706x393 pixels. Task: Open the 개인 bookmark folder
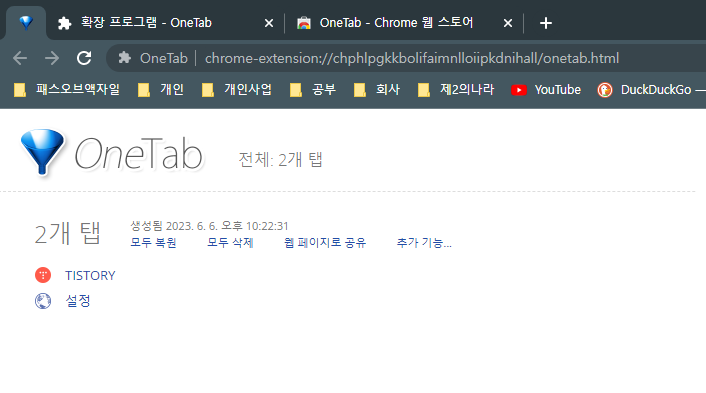point(161,90)
